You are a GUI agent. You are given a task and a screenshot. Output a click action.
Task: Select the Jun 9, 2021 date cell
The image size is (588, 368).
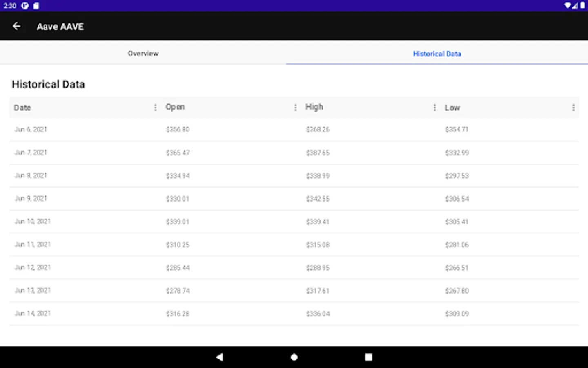(x=31, y=198)
